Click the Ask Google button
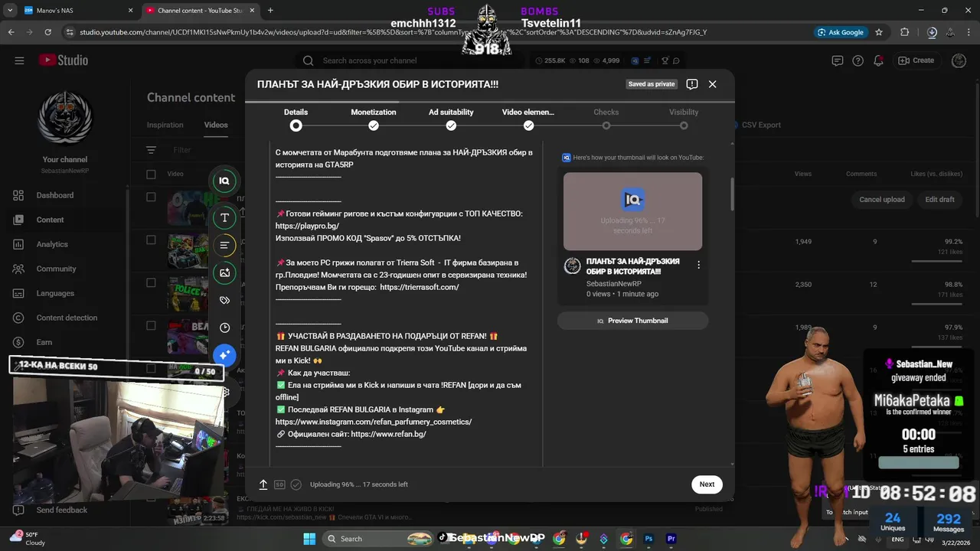 [x=841, y=32]
